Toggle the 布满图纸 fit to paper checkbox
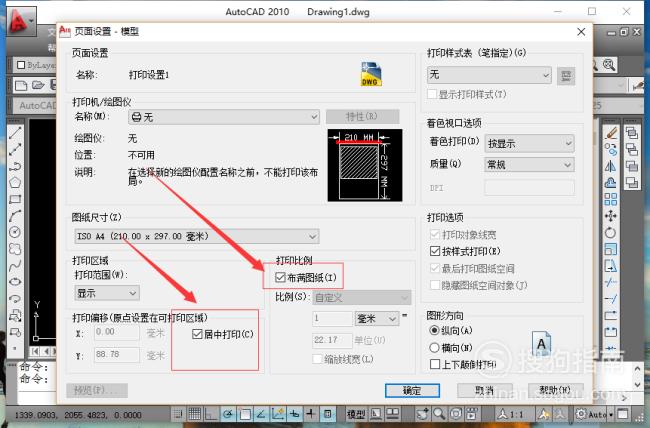 coord(280,277)
